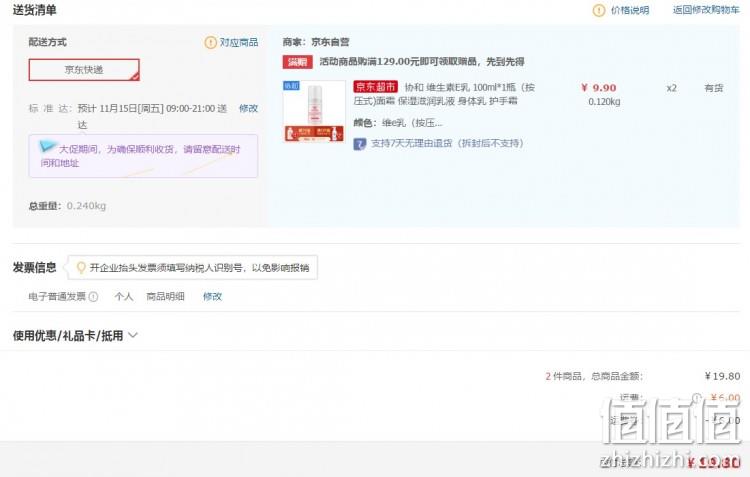Click the 个人 invoice title text
This screenshot has width=750, height=477.
click(124, 297)
